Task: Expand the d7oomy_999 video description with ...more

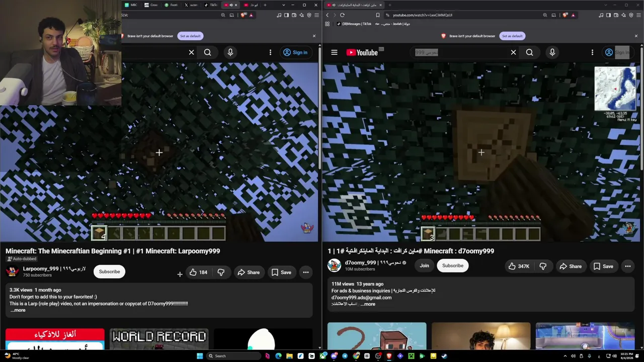Action: point(369,304)
